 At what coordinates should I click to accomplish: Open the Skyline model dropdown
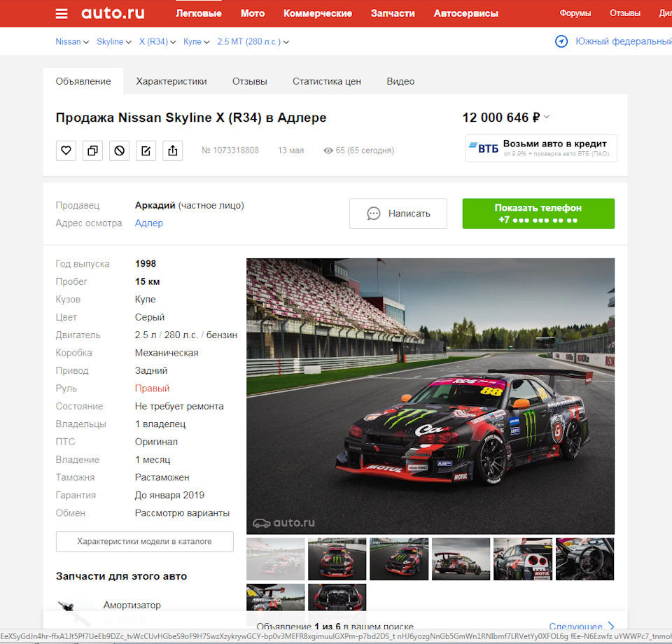pos(114,42)
